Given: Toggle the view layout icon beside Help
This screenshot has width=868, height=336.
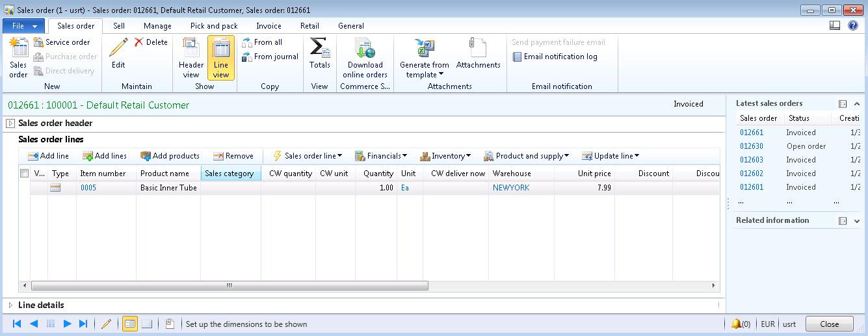Looking at the screenshot, I should click(835, 26).
